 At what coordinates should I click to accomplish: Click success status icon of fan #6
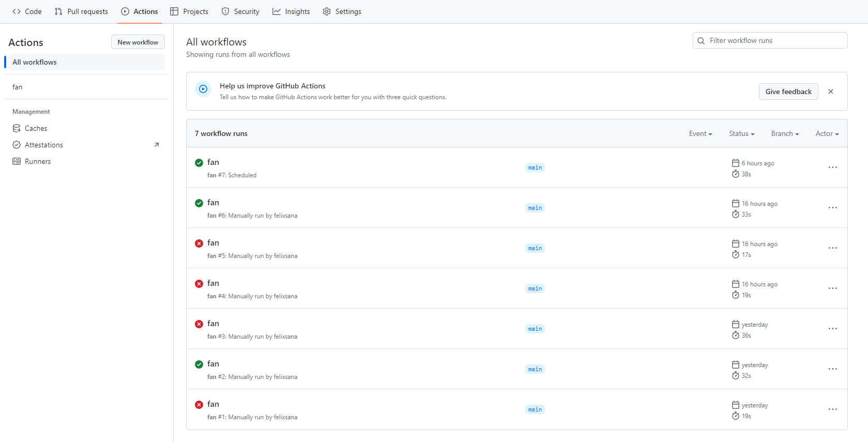pyautogui.click(x=199, y=203)
